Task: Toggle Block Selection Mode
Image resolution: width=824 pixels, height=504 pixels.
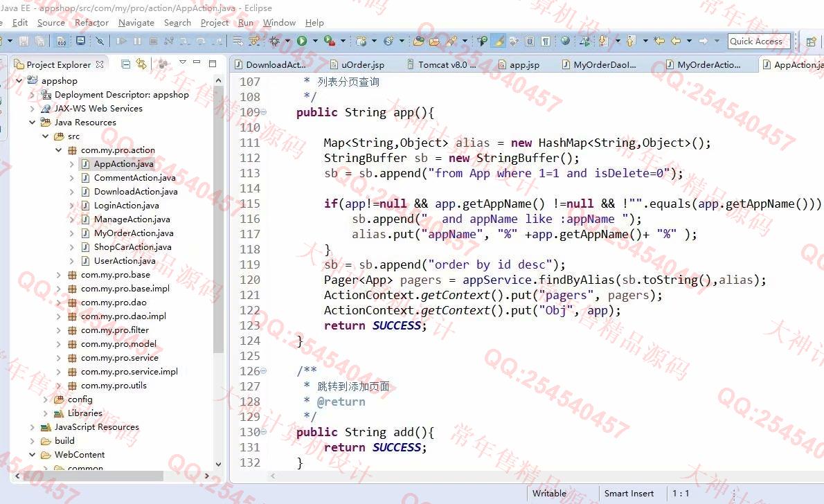Action: point(530,41)
